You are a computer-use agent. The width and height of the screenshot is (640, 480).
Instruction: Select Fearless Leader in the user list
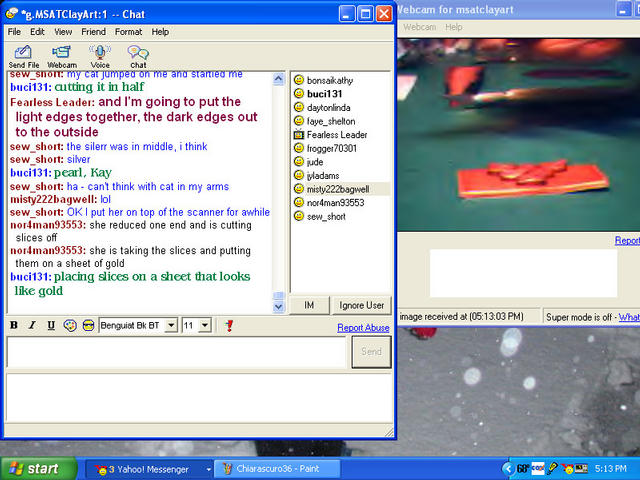click(337, 135)
